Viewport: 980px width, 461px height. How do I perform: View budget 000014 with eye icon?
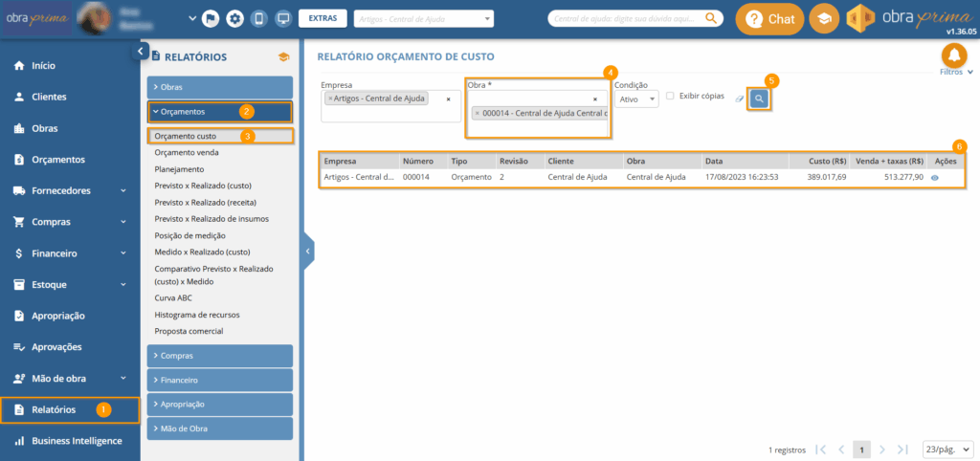coord(935,177)
